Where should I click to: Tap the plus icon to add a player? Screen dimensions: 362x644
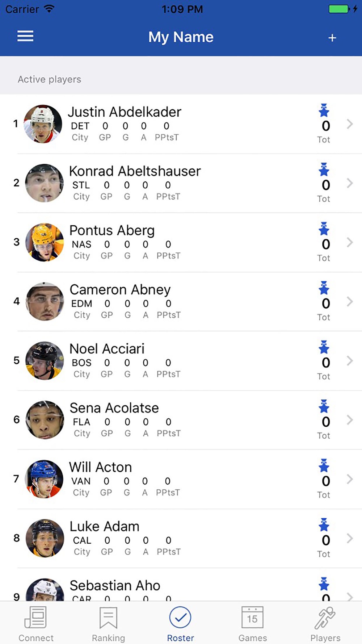tap(332, 38)
